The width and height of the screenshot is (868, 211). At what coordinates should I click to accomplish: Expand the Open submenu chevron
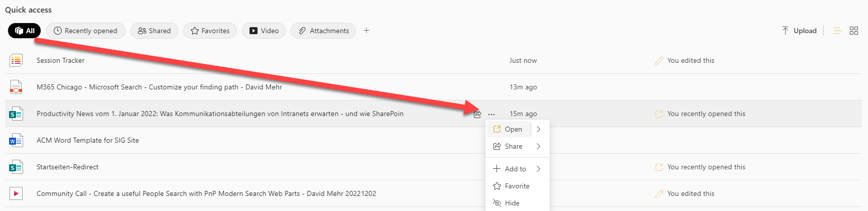pyautogui.click(x=539, y=129)
